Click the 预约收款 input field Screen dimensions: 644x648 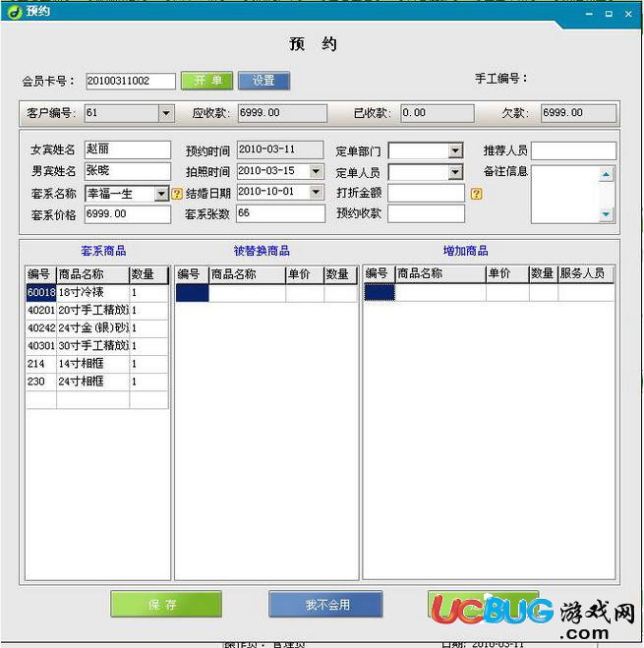tap(426, 213)
